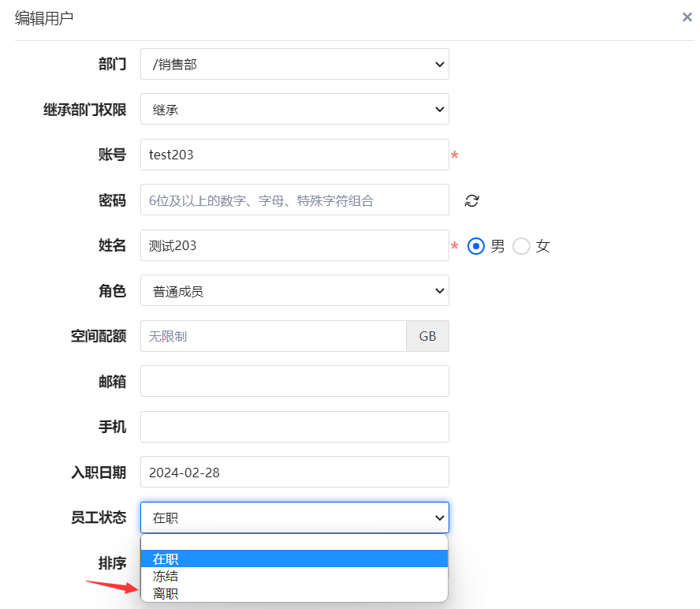The width and height of the screenshot is (700, 609).
Task: Select the 男 gender radio button
Action: [x=475, y=246]
